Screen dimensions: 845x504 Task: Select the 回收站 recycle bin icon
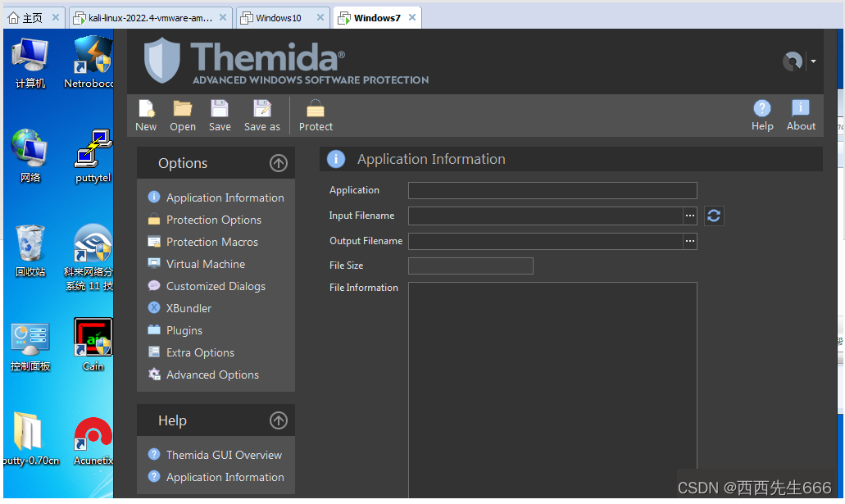pyautogui.click(x=30, y=251)
